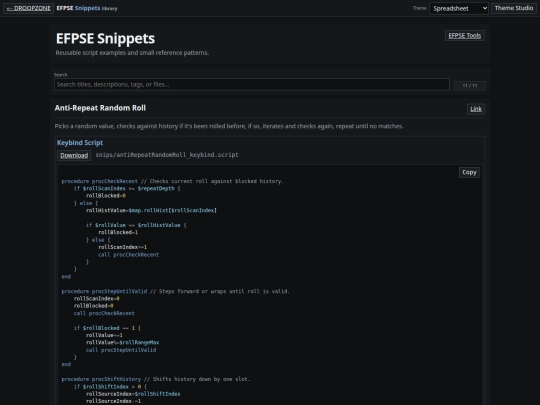This screenshot has width=540, height=405.
Task: Click the snippet description starting 'Picks a random value'
Action: pyautogui.click(x=229, y=126)
